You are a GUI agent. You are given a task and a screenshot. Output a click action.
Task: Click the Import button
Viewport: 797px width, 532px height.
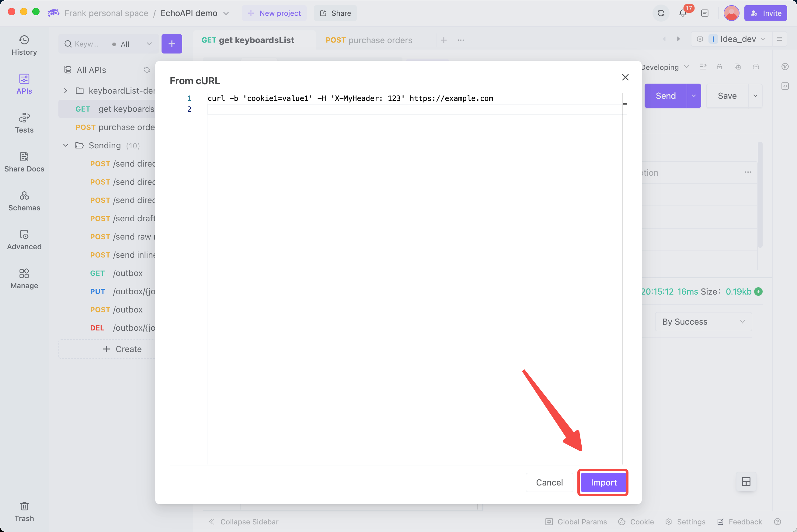pos(603,482)
